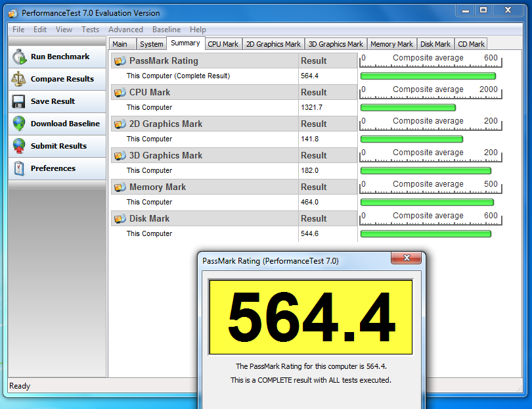Viewport: 532px width, 409px height.
Task: Maximize the PerformanceTest window
Action: [x=483, y=11]
